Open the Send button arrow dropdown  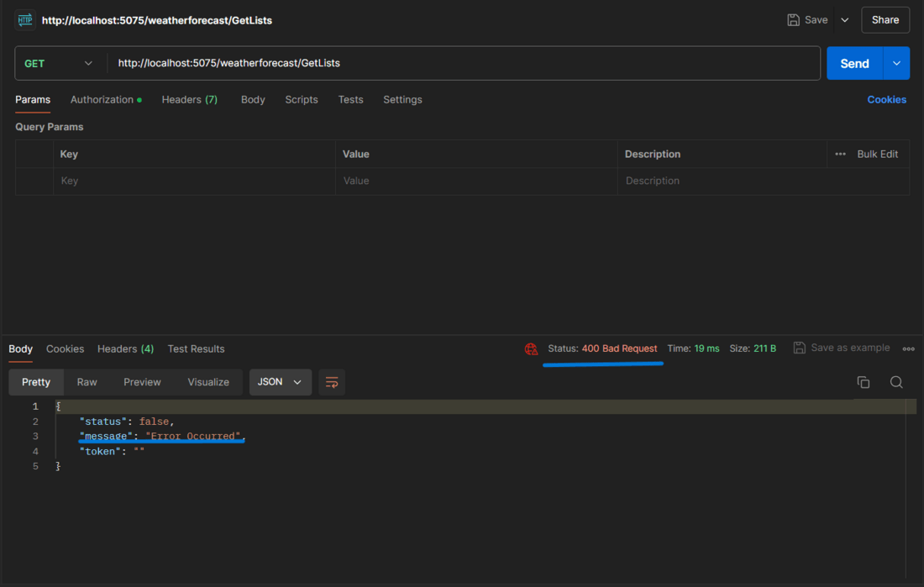896,63
